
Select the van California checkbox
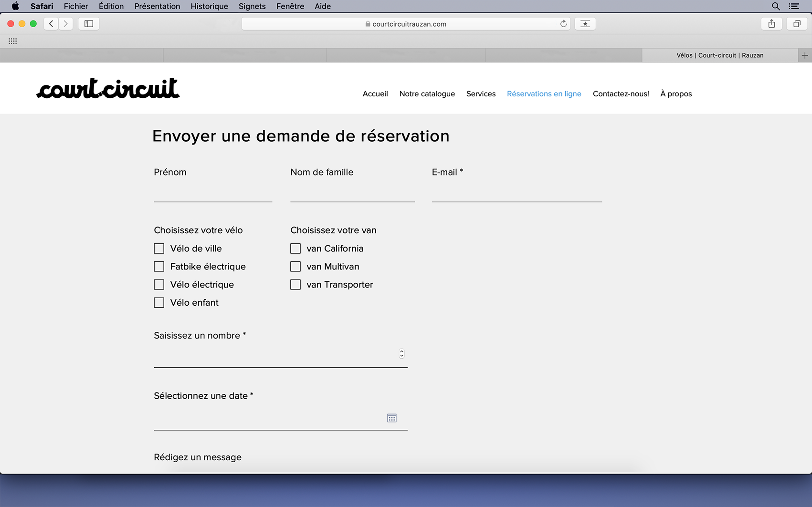(x=295, y=248)
